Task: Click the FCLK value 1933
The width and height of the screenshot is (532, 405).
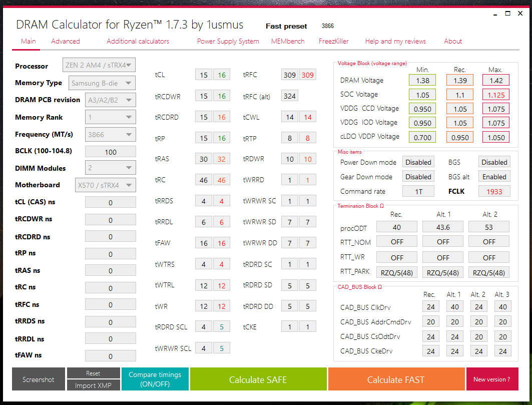Action: (x=494, y=191)
